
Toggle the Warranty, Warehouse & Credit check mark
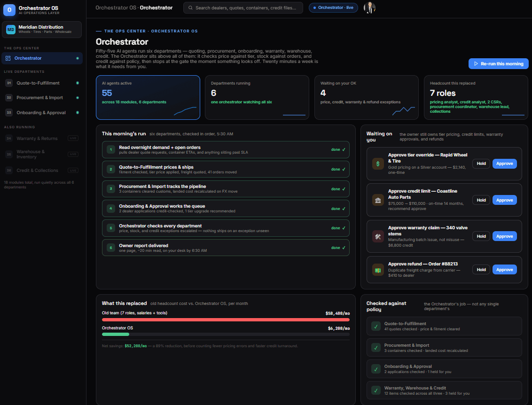(376, 390)
